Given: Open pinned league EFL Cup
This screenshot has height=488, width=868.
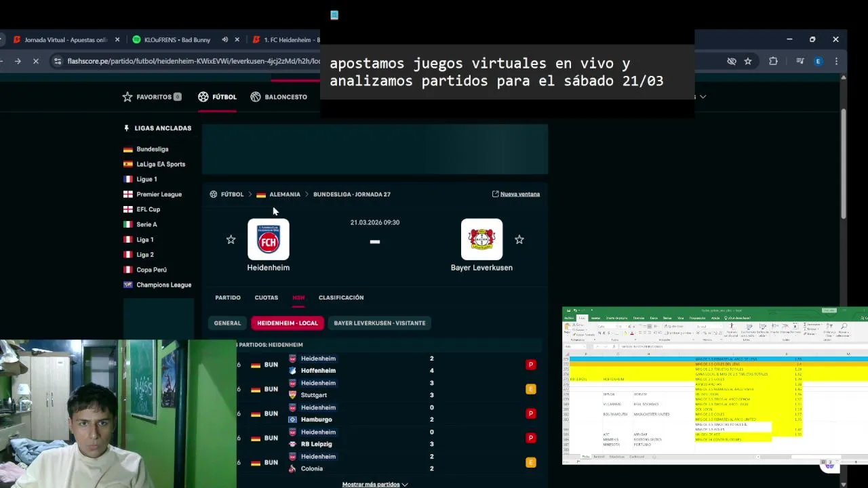Looking at the screenshot, I should tap(148, 209).
